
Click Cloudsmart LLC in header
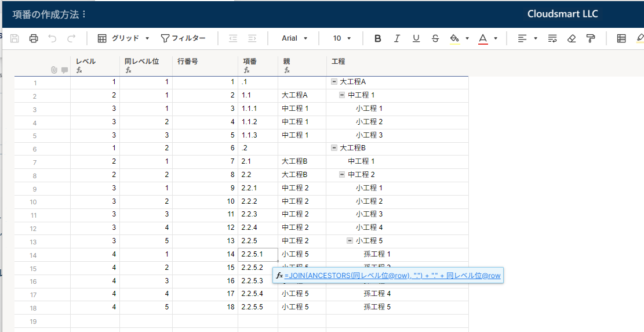[x=562, y=14]
